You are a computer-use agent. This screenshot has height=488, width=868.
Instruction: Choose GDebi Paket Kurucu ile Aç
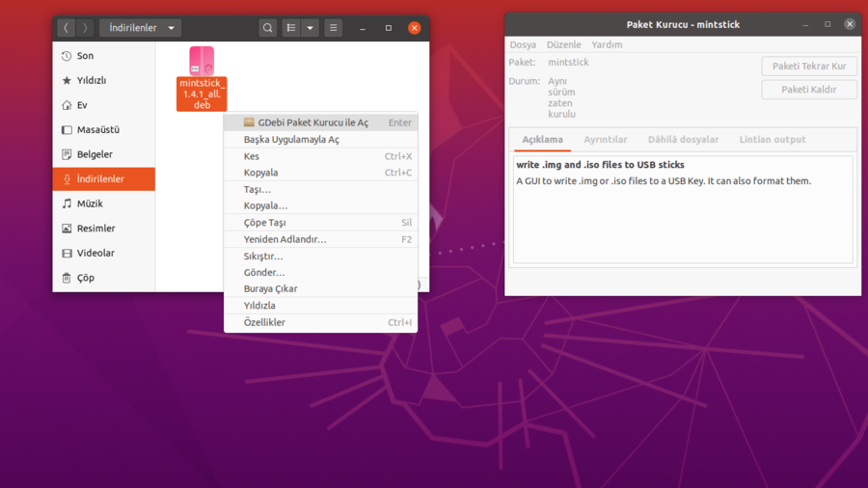pyautogui.click(x=320, y=122)
